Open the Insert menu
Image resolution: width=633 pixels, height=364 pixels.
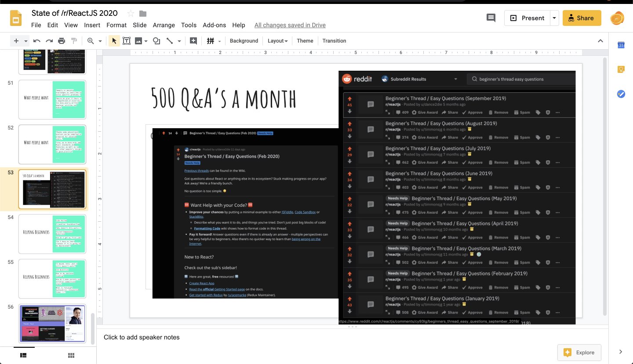pos(92,25)
